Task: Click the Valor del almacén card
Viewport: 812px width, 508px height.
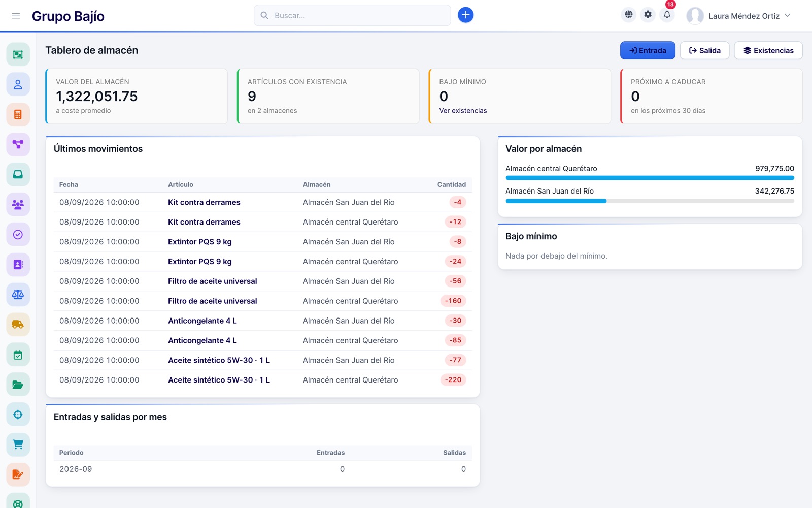Action: [137, 97]
